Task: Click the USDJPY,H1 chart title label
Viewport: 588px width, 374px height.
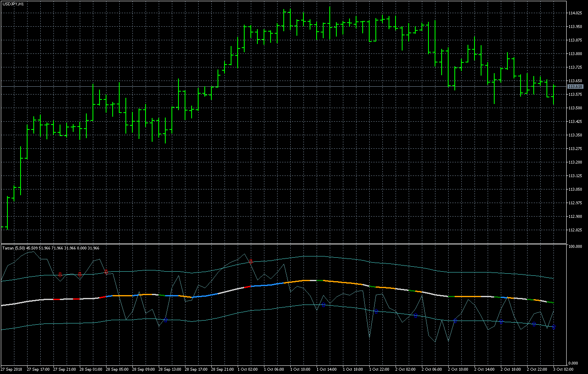Action: click(x=13, y=4)
